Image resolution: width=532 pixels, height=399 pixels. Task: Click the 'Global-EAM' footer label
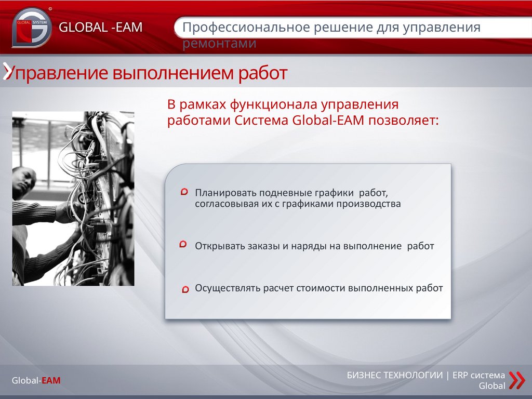[x=36, y=380]
